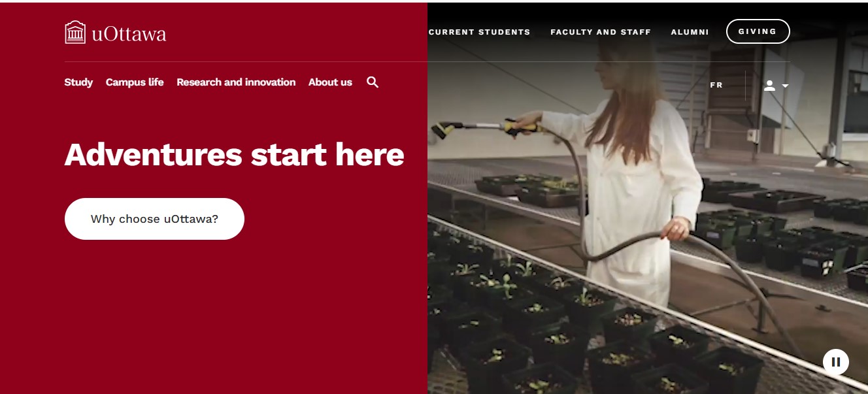Expand the account dropdown caret arrow
Image resolution: width=868 pixels, height=394 pixels.
pos(785,86)
